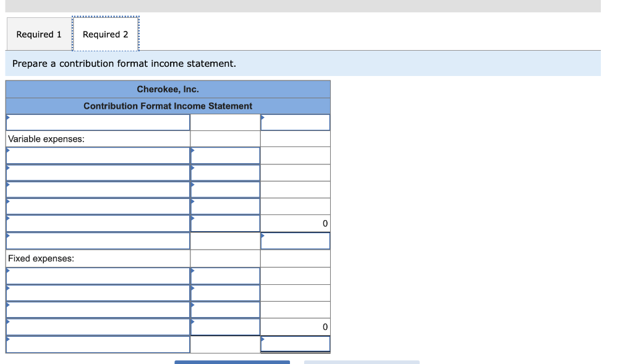Switch to the Required 1 tab
Screen dimensions: 633x364
tap(38, 34)
